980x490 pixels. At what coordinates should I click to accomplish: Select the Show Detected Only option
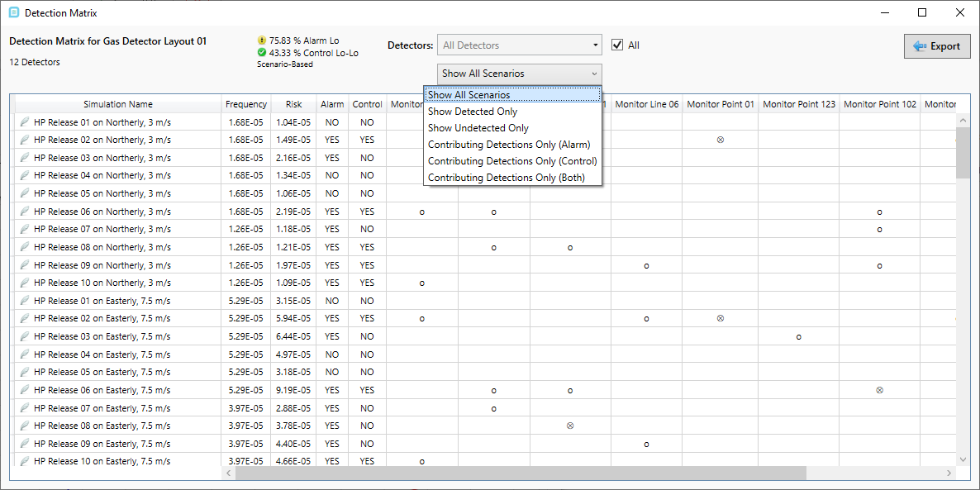pos(512,112)
